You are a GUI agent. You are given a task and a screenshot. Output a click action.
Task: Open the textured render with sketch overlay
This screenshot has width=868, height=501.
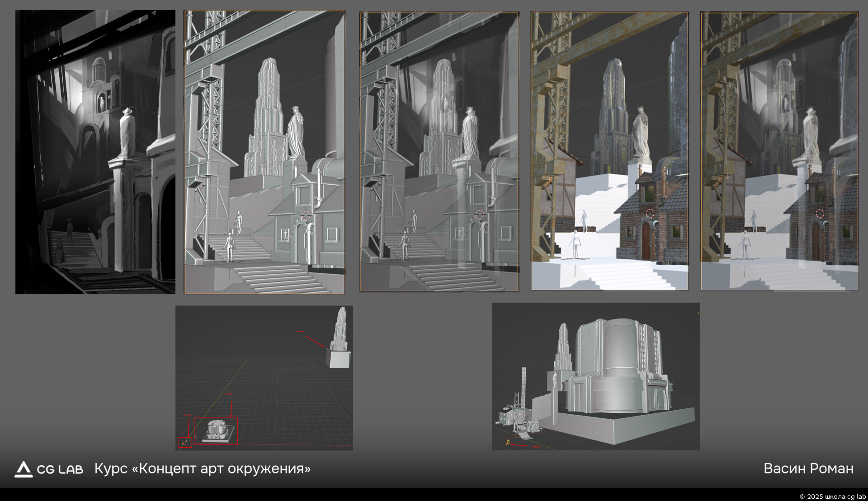click(779, 151)
